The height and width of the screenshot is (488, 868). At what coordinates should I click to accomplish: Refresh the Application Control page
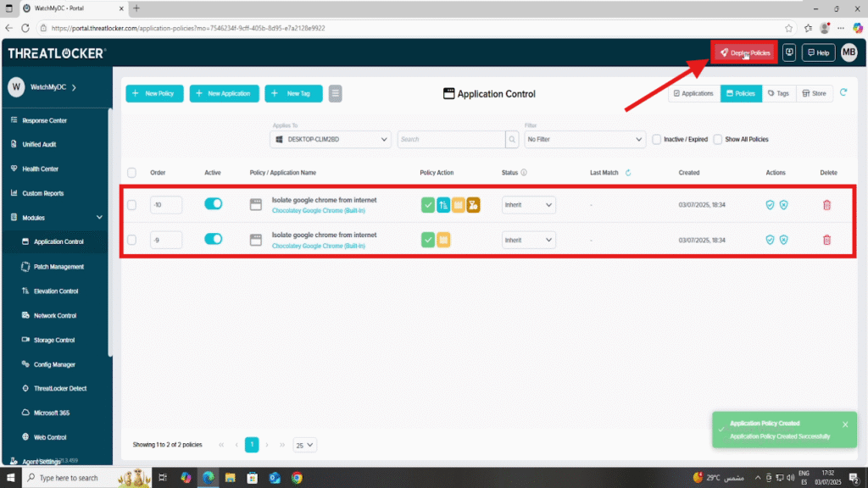(x=843, y=93)
